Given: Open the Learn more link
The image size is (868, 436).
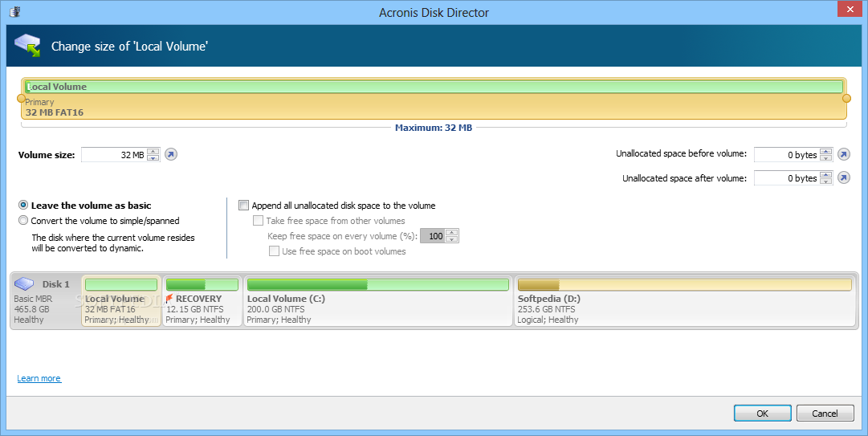Looking at the screenshot, I should tap(39, 378).
